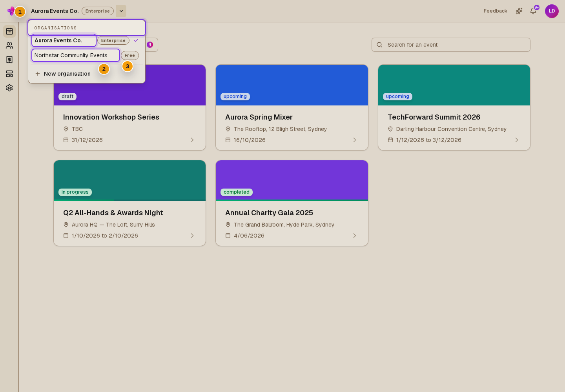Click the Feedback link
This screenshot has width=565, height=392.
495,11
